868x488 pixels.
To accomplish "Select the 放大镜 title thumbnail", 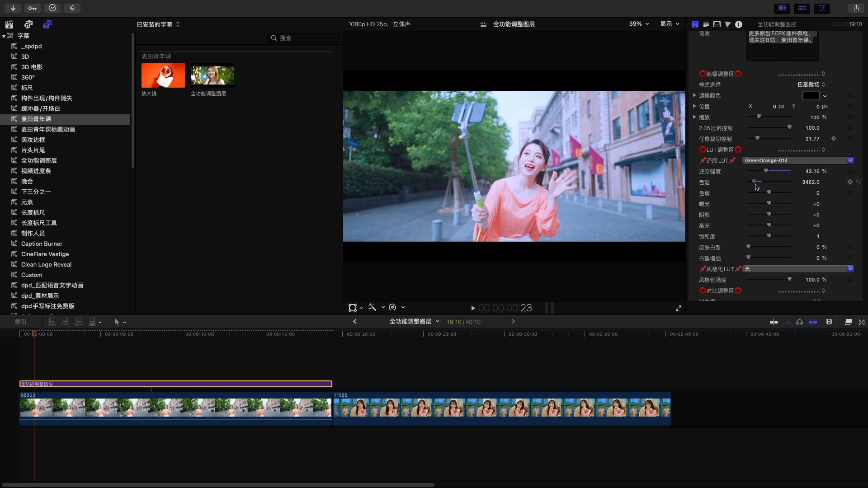I will pos(163,75).
